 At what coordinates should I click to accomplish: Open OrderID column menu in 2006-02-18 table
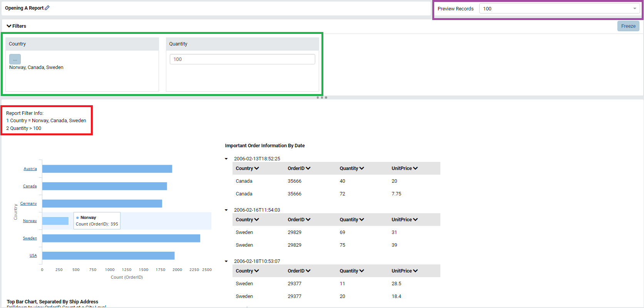pyautogui.click(x=308, y=271)
